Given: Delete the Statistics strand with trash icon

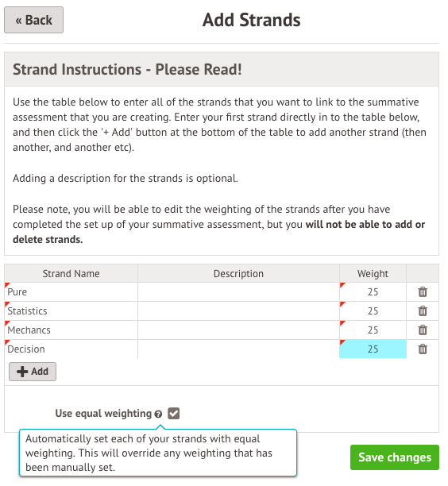Looking at the screenshot, I should tap(423, 310).
